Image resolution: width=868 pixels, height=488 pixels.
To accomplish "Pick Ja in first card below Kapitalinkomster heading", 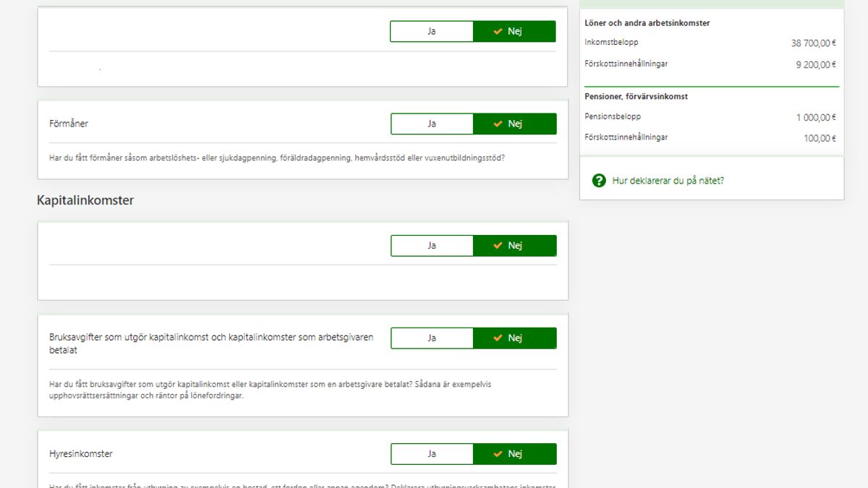I will 432,246.
